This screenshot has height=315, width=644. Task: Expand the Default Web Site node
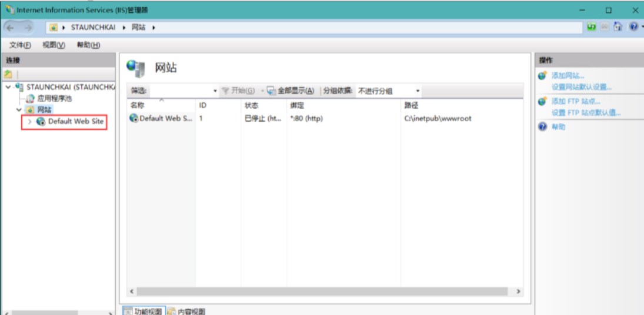tap(29, 122)
